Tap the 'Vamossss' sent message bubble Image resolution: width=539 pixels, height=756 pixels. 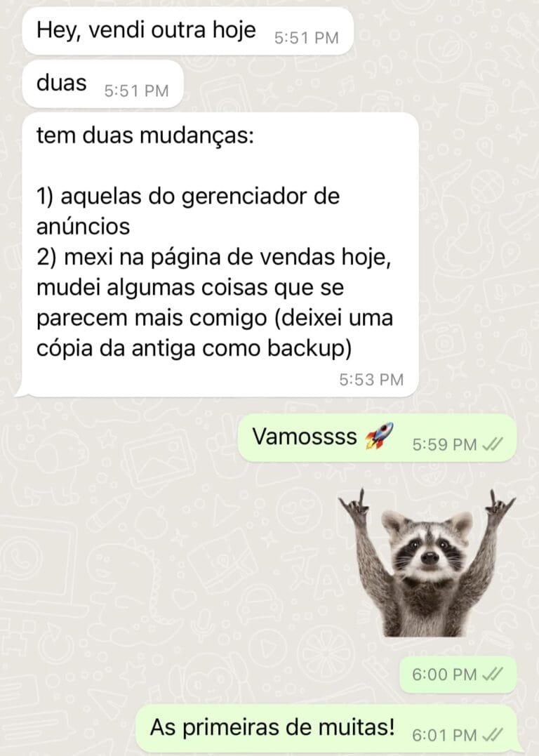[x=377, y=438]
